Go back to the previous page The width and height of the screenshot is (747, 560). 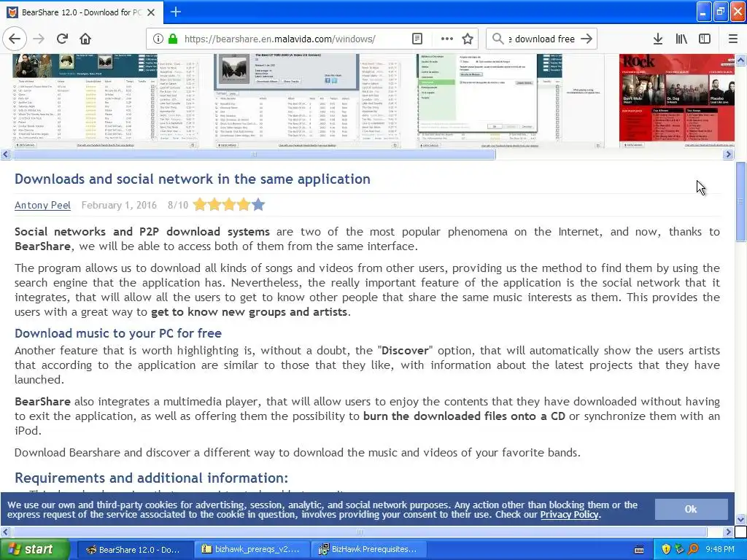(x=15, y=39)
